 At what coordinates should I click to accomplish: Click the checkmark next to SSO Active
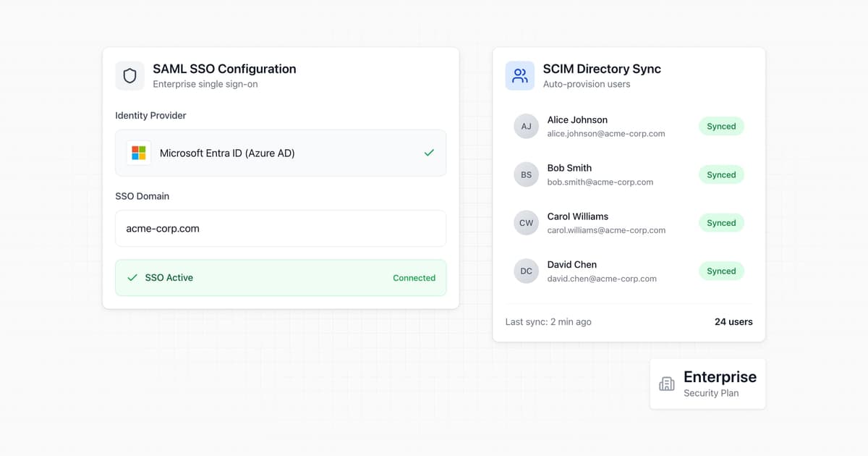(x=132, y=278)
